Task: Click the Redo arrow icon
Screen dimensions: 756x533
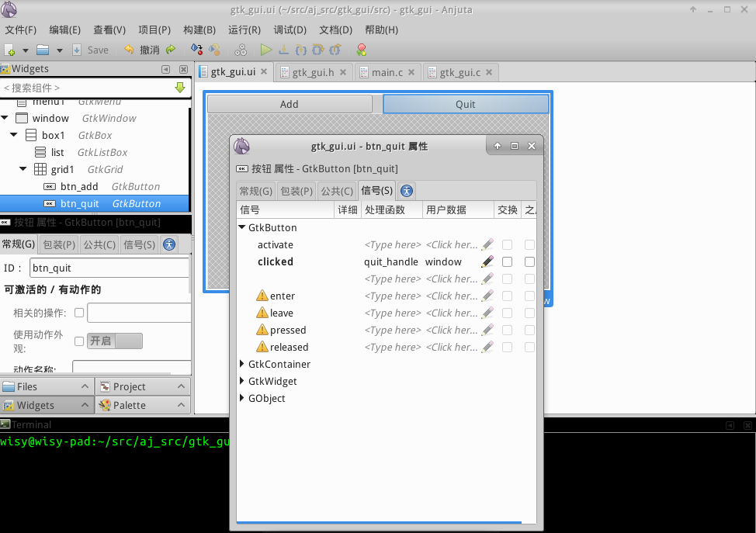Action: pos(171,50)
